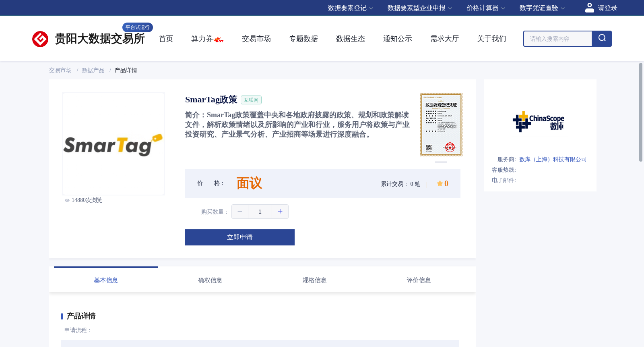Click the SmarTag product image
This screenshot has height=347, width=644.
(114, 144)
